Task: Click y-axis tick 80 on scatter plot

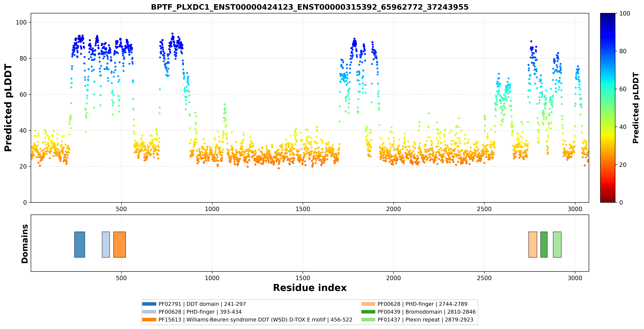Action: 23,59
